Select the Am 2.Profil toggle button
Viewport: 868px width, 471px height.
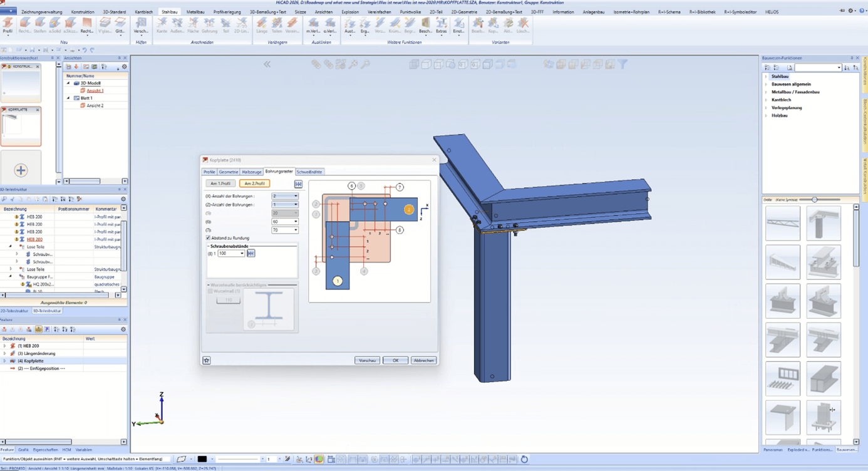(254, 184)
